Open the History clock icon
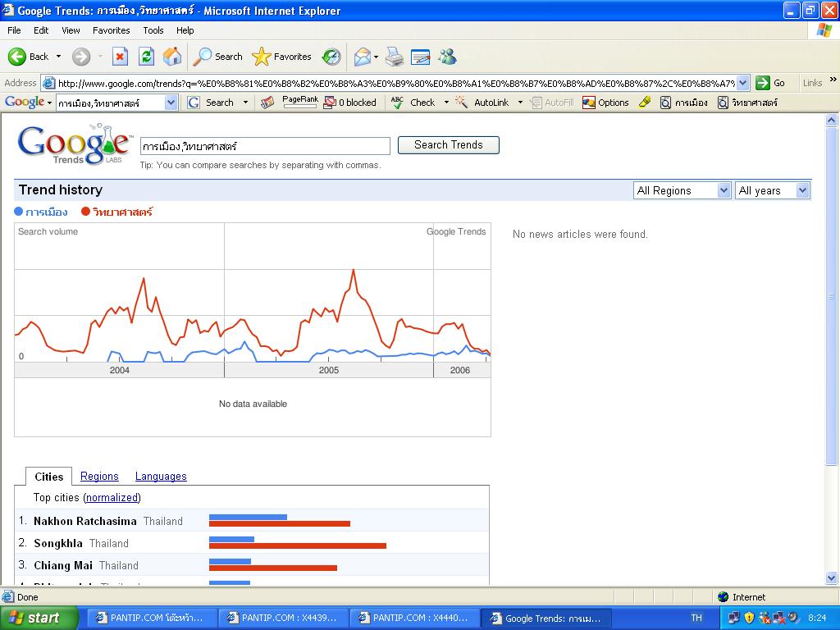Image resolution: width=840 pixels, height=630 pixels. point(331,57)
